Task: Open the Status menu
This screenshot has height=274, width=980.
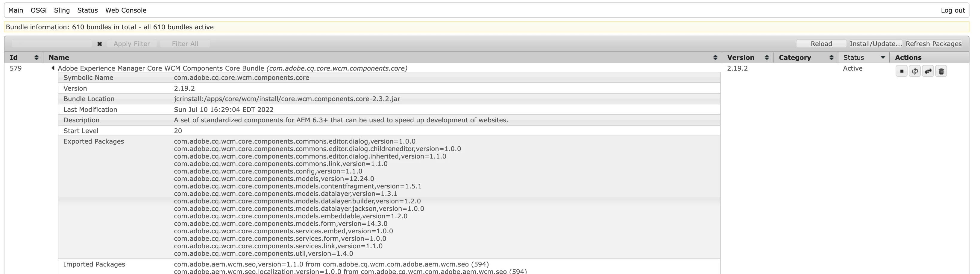Action: pos(87,10)
